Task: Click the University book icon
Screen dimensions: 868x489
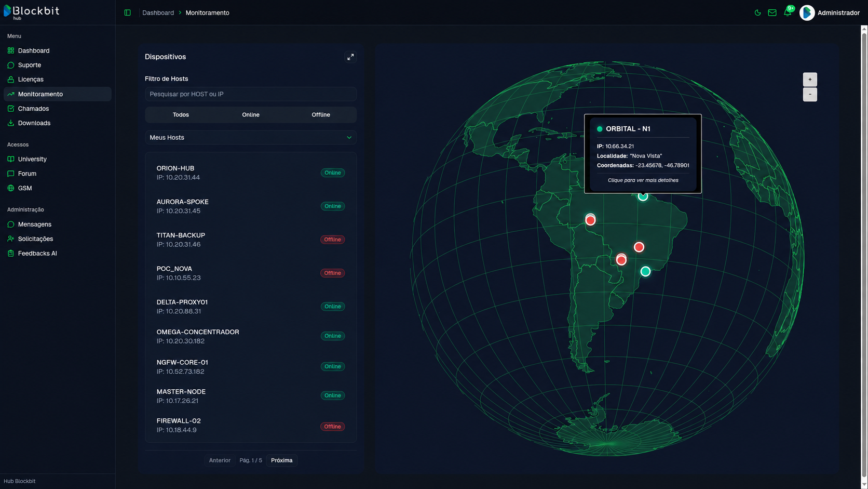Action: [x=11, y=159]
